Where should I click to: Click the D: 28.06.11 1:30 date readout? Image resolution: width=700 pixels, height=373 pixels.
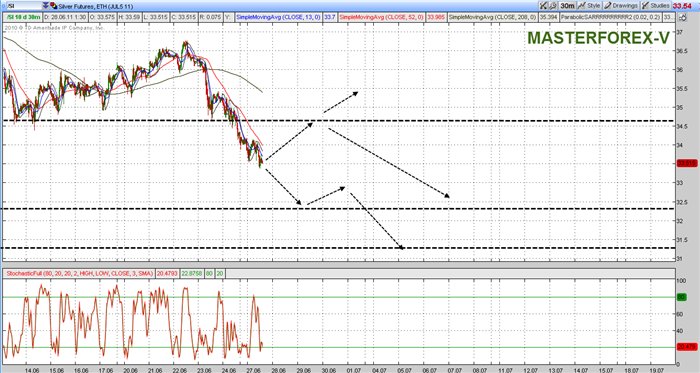pos(65,17)
